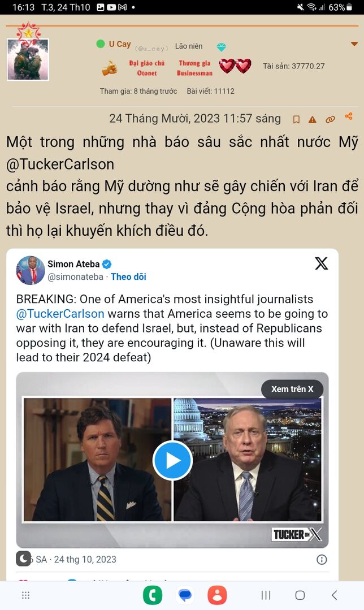364x610 pixels.
Task: Tap the Xem trên X button
Action: point(292,389)
